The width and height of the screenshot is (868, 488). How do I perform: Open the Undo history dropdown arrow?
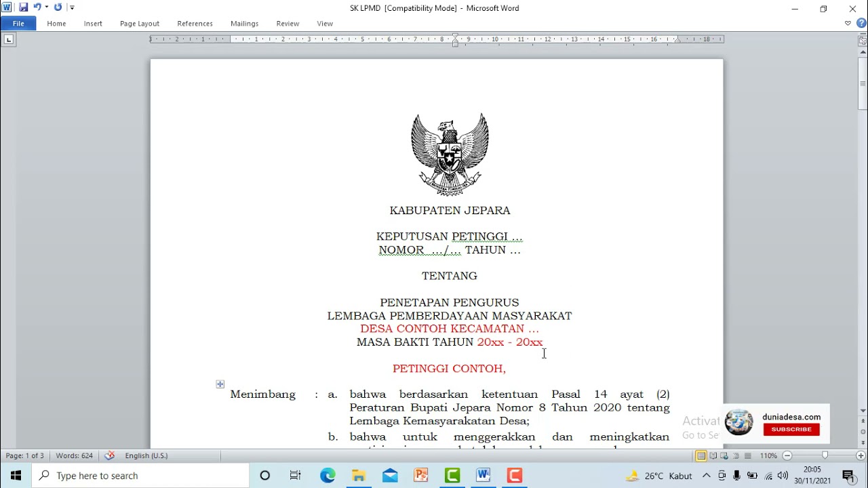click(47, 7)
